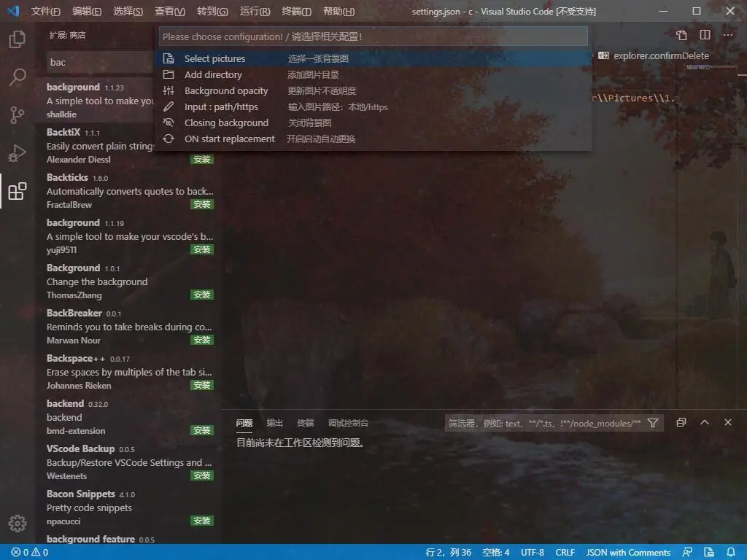Install the Backspace++ extension
This screenshot has height=560, width=747.
click(x=202, y=385)
